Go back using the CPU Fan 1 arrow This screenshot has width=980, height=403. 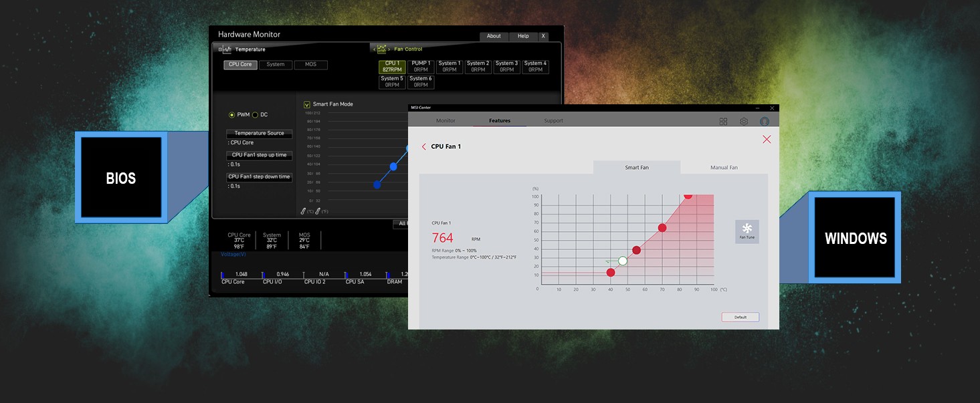click(x=423, y=146)
